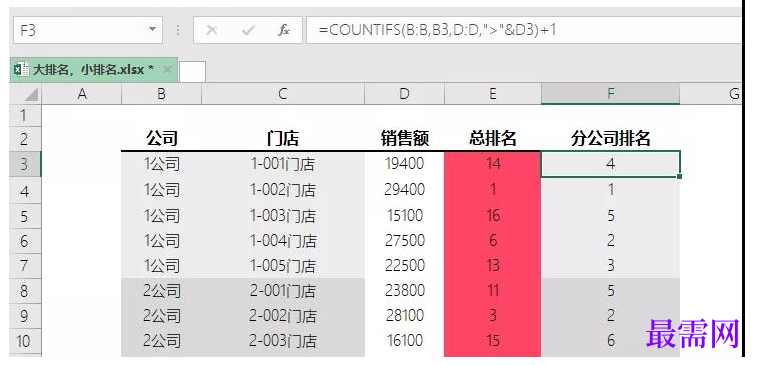This screenshot has height=365, width=758.
Task: Select row 2 header
Action: click(x=25, y=139)
